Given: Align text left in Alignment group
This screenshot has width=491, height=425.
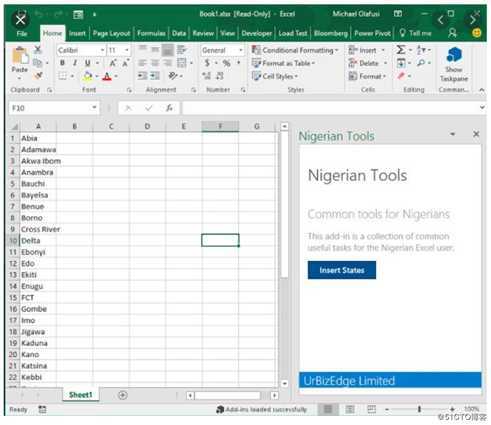Looking at the screenshot, I should [142, 63].
